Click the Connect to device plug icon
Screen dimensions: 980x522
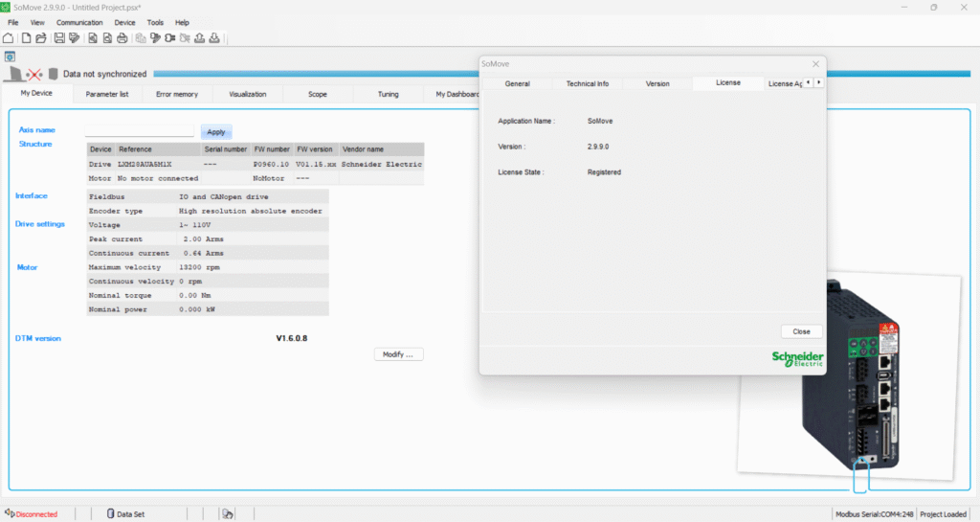[169, 38]
